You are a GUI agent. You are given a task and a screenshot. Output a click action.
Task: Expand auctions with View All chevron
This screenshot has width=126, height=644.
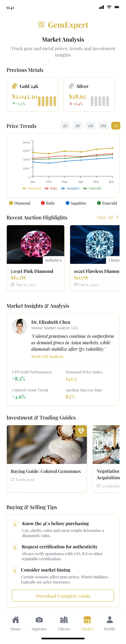point(117,217)
